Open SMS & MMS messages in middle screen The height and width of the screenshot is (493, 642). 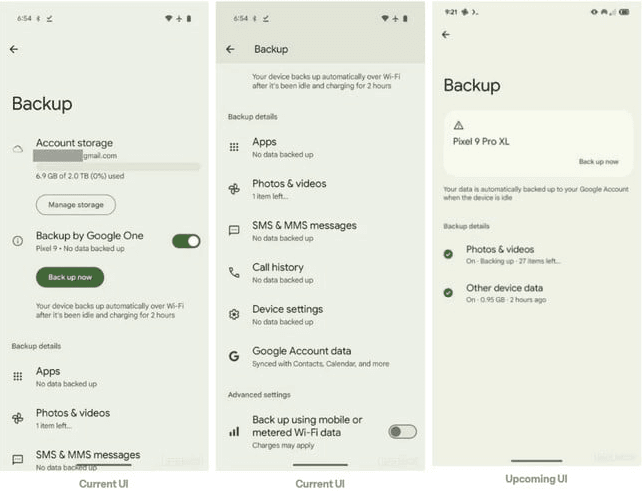coord(321,231)
